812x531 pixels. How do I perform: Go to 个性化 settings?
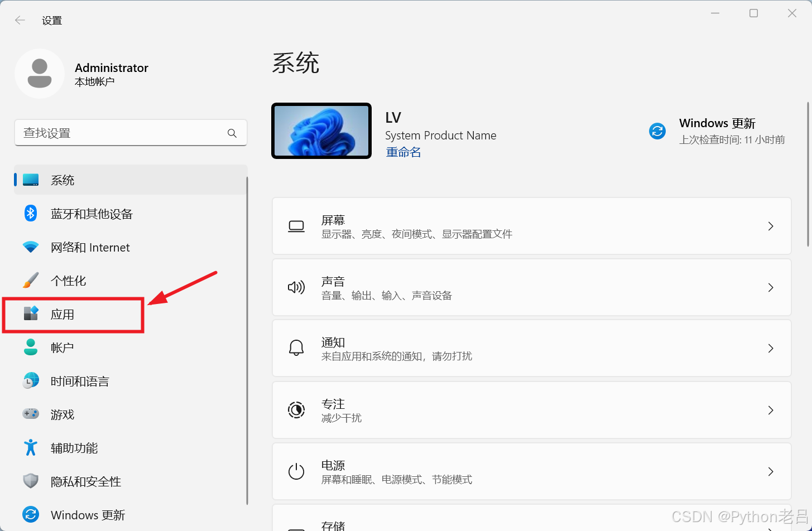(x=131, y=281)
